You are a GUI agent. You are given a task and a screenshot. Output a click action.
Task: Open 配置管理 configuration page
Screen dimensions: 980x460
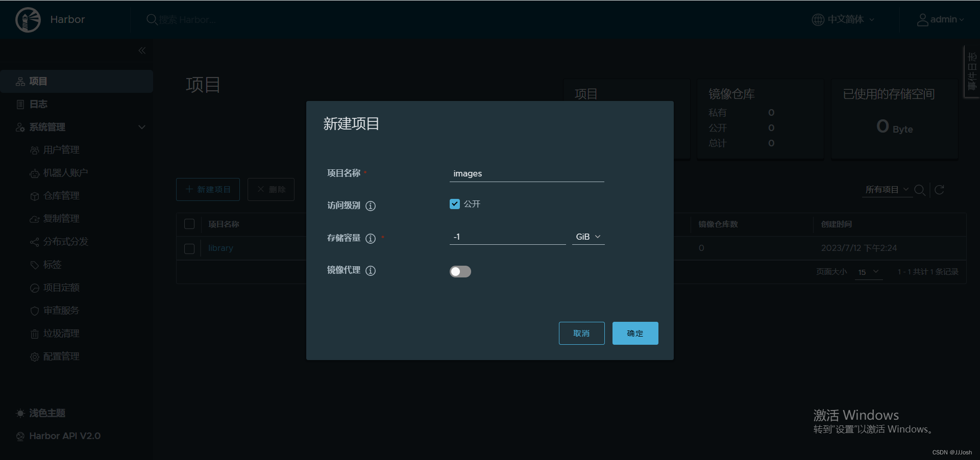(x=61, y=356)
